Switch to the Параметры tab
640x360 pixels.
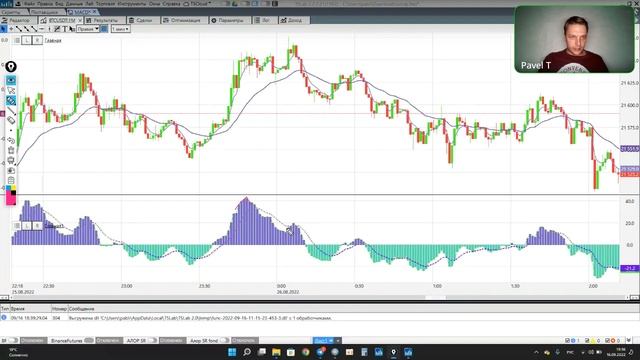click(x=230, y=20)
